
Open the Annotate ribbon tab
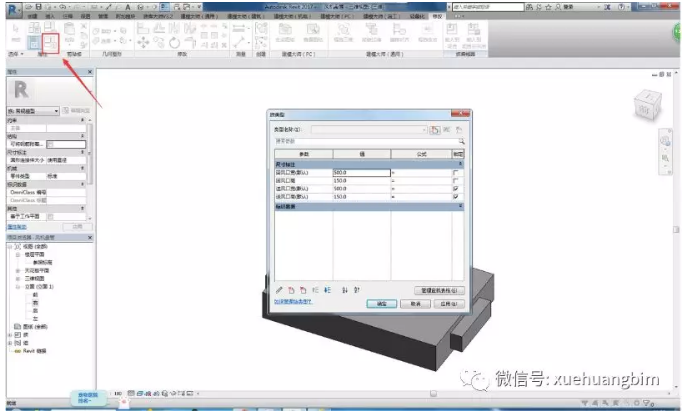coord(68,16)
